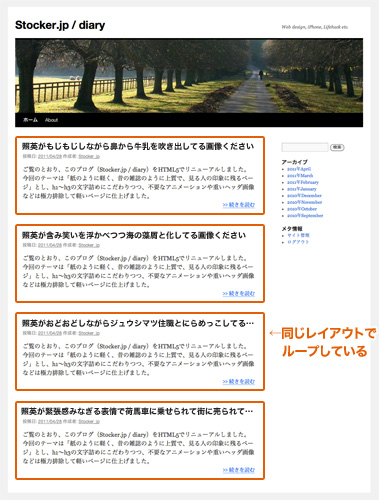Click date 2011/04/28 under the おどおど post
Screen dimensions: 379x500
click(50, 333)
